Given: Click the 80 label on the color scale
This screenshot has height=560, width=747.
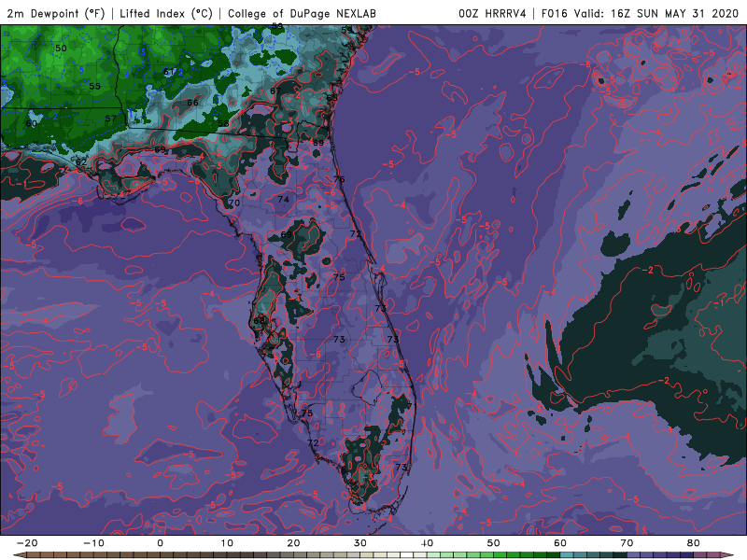Looking at the screenshot, I should (694, 543).
